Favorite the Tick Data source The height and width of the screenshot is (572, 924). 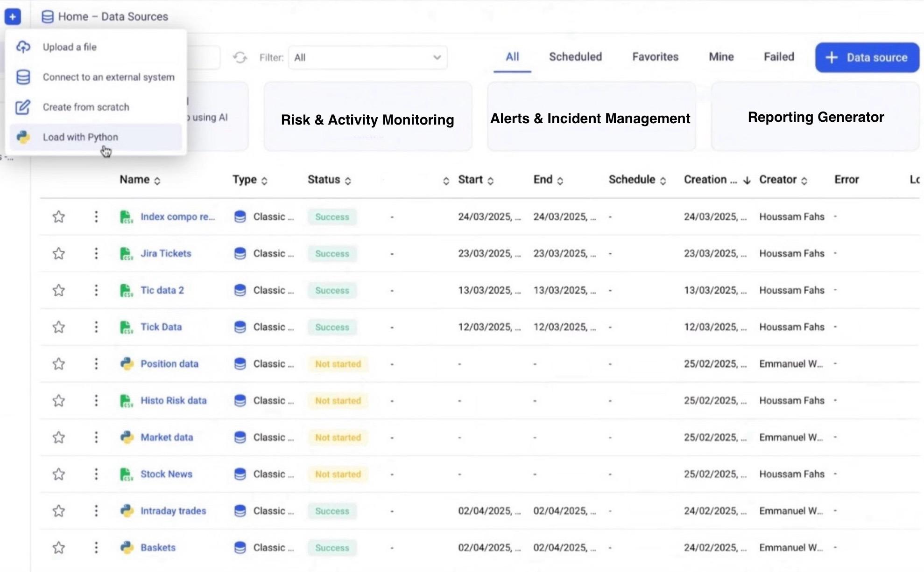58,327
